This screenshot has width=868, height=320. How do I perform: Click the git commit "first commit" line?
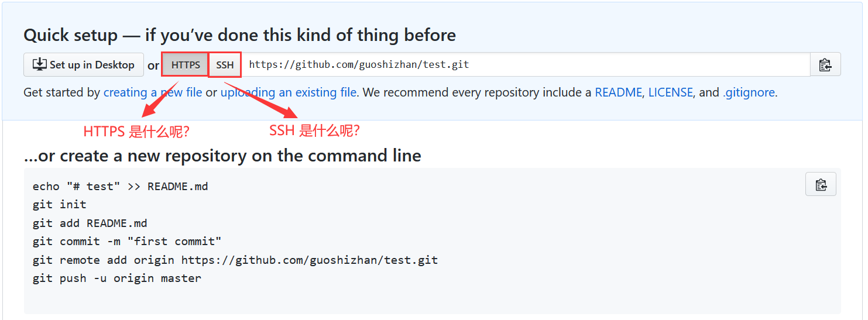127,241
